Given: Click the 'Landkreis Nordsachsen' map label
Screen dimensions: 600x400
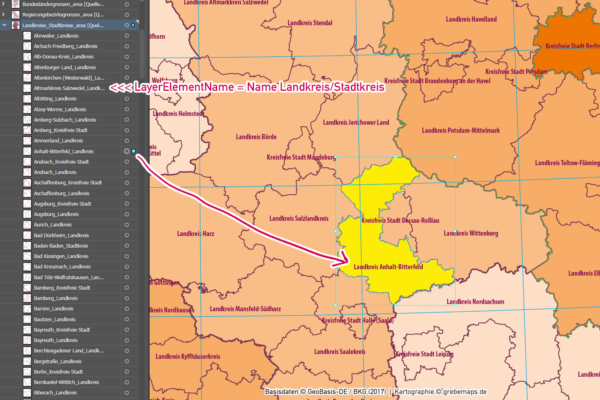Looking at the screenshot, I should tap(475, 302).
